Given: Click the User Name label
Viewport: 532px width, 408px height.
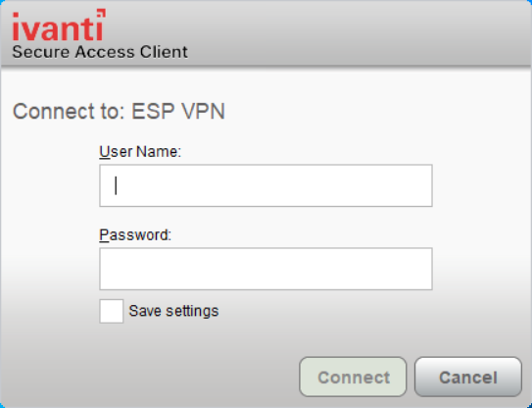Looking at the screenshot, I should [x=140, y=151].
